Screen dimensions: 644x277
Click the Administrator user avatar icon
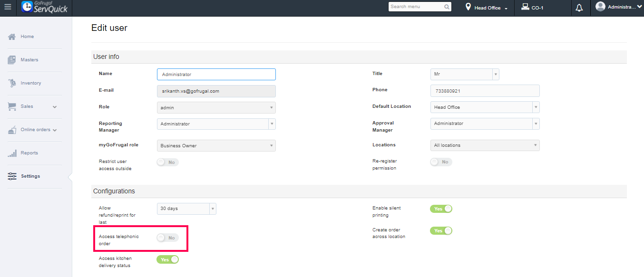point(600,7)
